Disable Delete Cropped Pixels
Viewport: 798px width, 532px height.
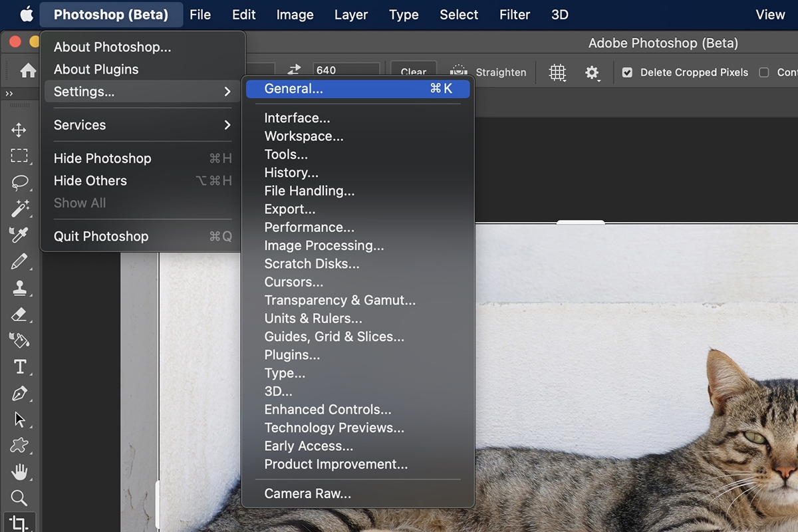click(x=626, y=72)
